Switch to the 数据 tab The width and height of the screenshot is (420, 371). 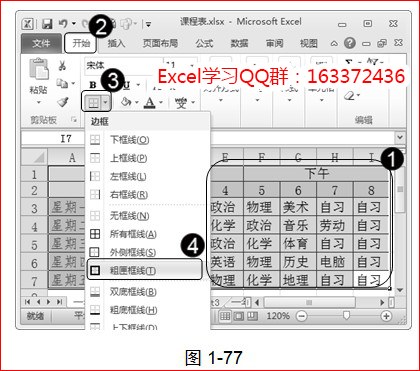click(x=239, y=43)
